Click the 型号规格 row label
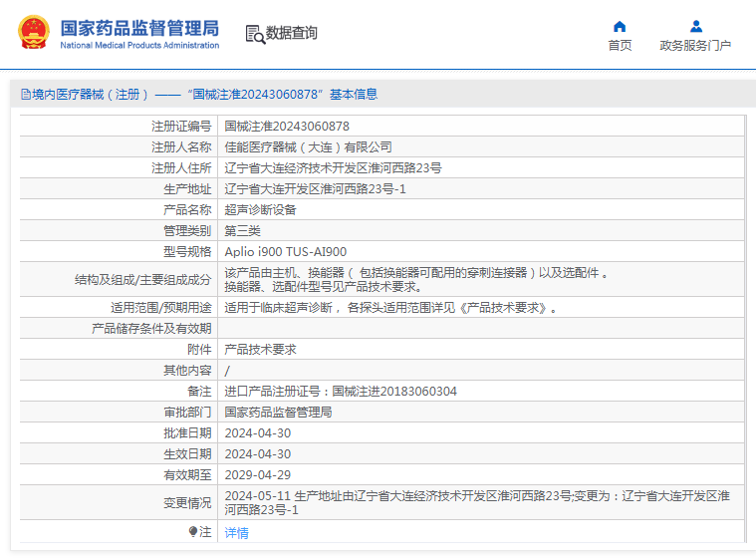 (187, 252)
